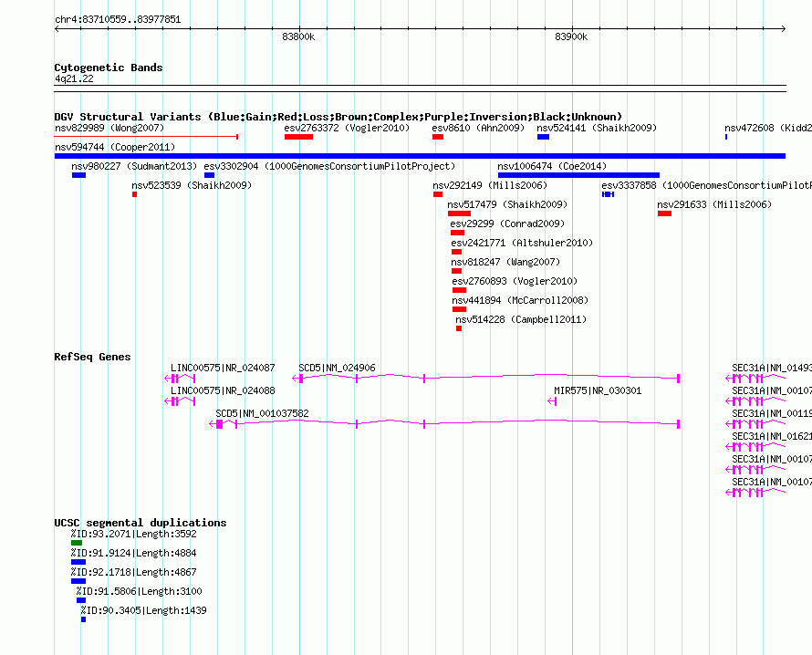Click the blue feature under esv3337858

608,194
